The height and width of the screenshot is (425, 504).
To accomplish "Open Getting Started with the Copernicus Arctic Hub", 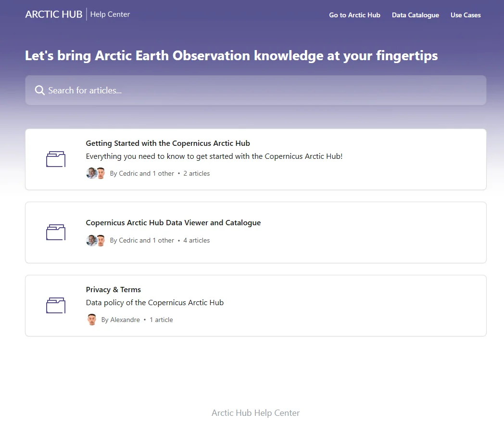I will click(x=168, y=143).
